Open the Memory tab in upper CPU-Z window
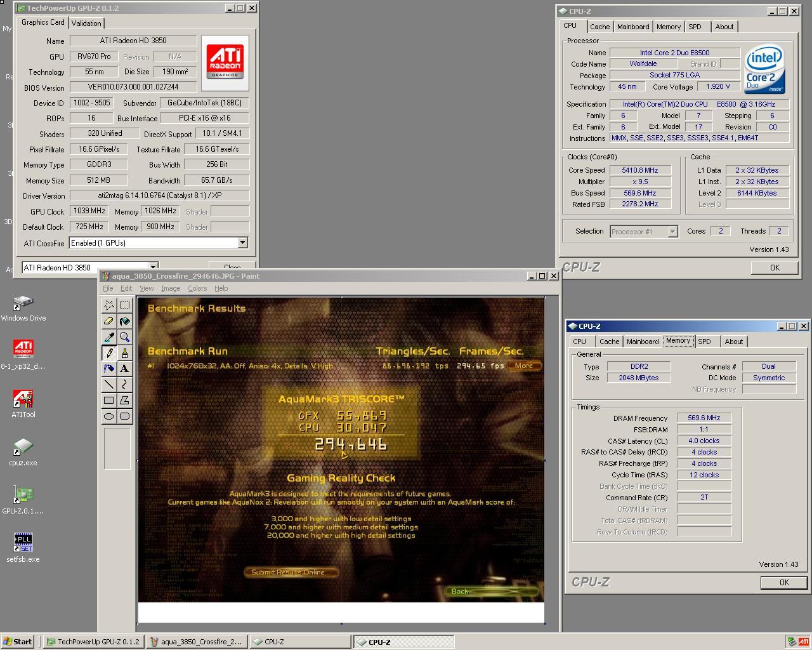This screenshot has width=812, height=650. [x=669, y=27]
